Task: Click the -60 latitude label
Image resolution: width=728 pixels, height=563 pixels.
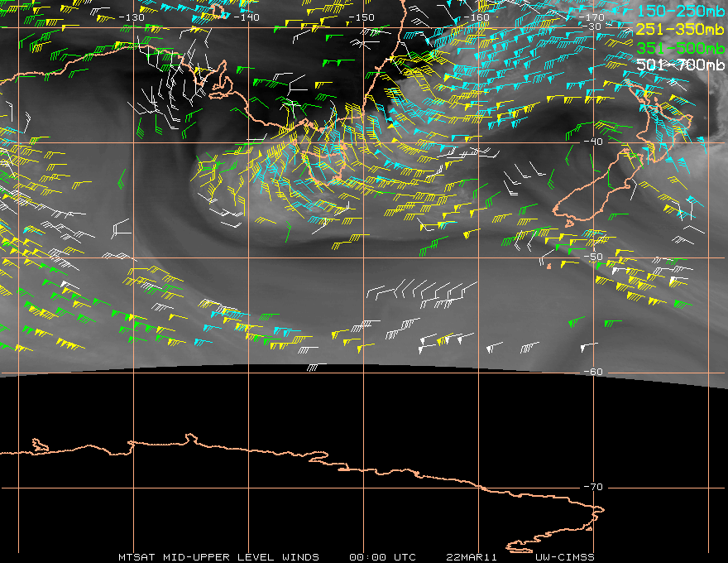Action: [593, 372]
